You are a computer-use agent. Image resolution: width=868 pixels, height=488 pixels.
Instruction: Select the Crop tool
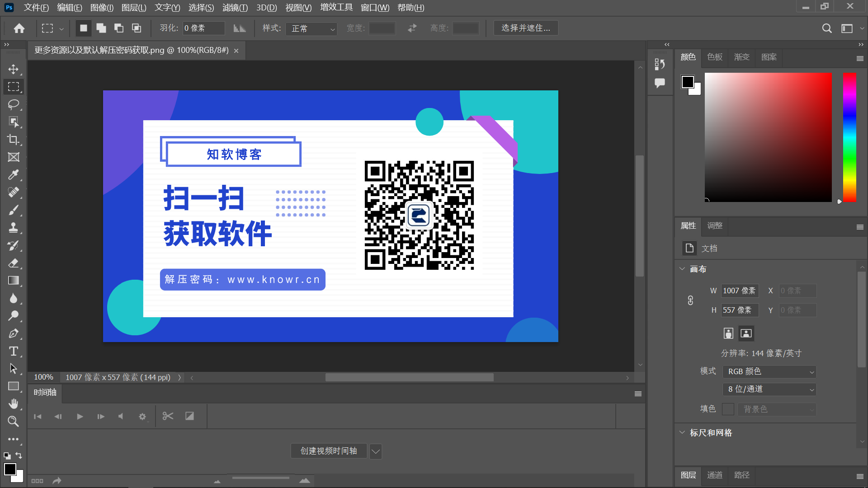(x=14, y=140)
